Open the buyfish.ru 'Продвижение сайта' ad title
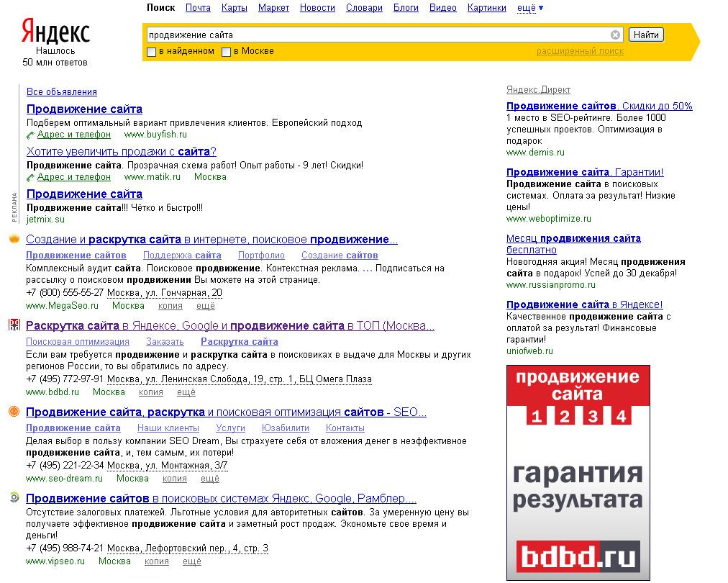728x583 pixels. pyautogui.click(x=84, y=109)
